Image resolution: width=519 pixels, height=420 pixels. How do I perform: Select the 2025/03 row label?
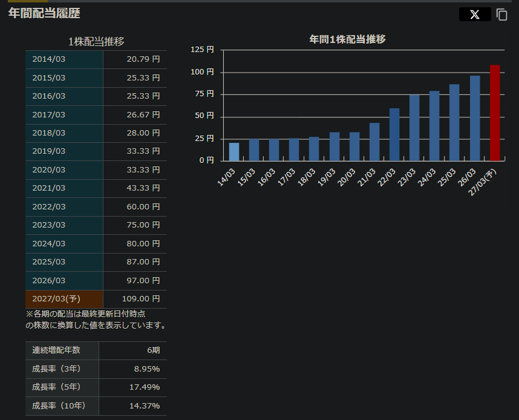pos(48,262)
